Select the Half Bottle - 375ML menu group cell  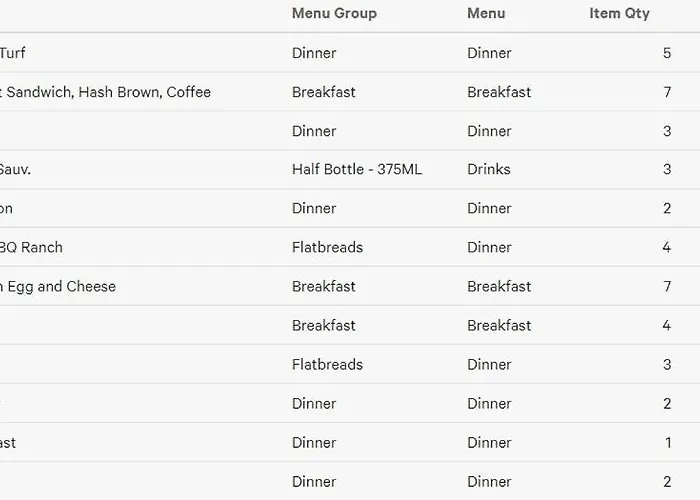click(x=357, y=169)
